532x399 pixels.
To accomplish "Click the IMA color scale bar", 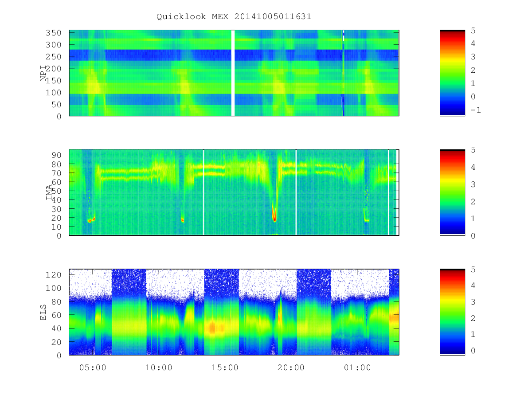I will (x=452, y=192).
